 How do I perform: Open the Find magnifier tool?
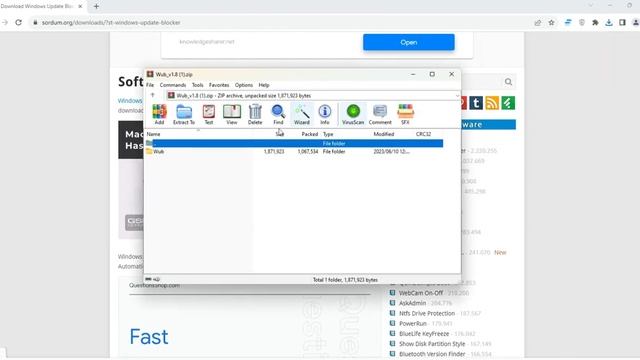[x=278, y=114]
